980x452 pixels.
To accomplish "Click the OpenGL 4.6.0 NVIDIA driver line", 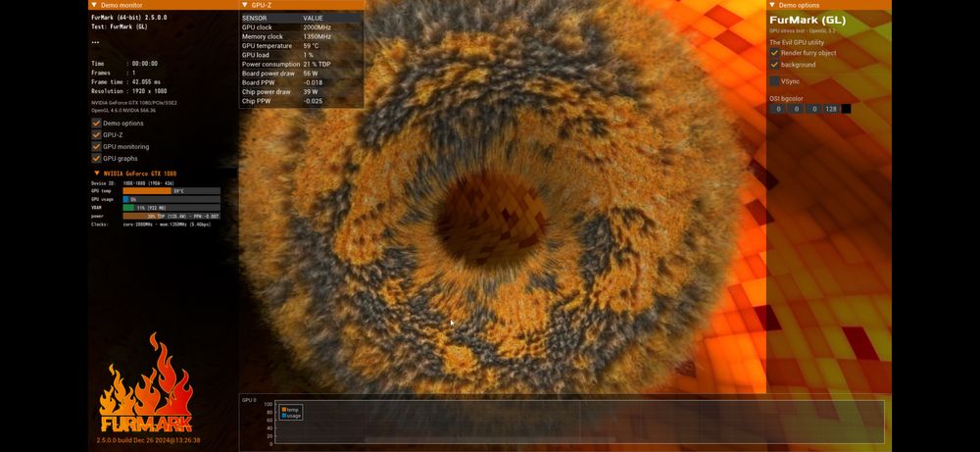I will click(x=123, y=110).
